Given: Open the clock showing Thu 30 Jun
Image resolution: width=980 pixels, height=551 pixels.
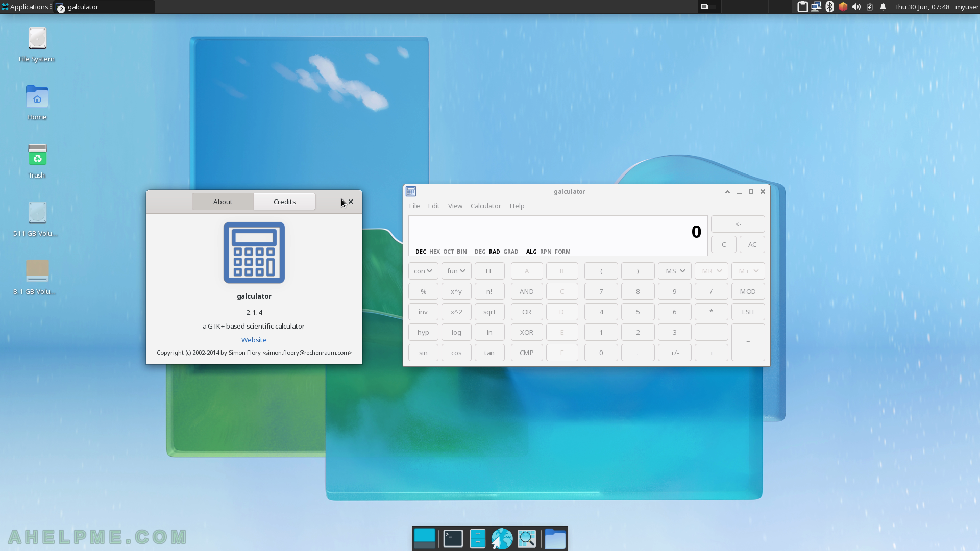Looking at the screenshot, I should pos(922,7).
